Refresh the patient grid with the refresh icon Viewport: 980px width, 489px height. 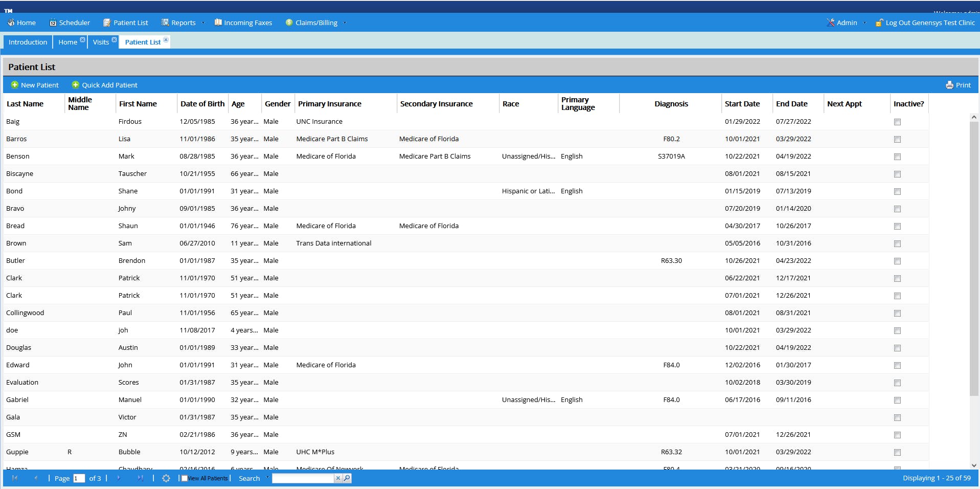click(166, 478)
